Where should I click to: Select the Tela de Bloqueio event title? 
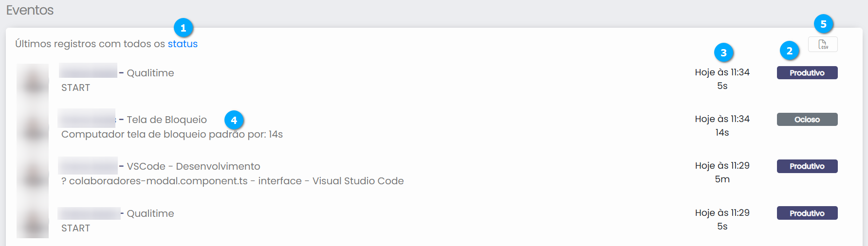point(166,120)
